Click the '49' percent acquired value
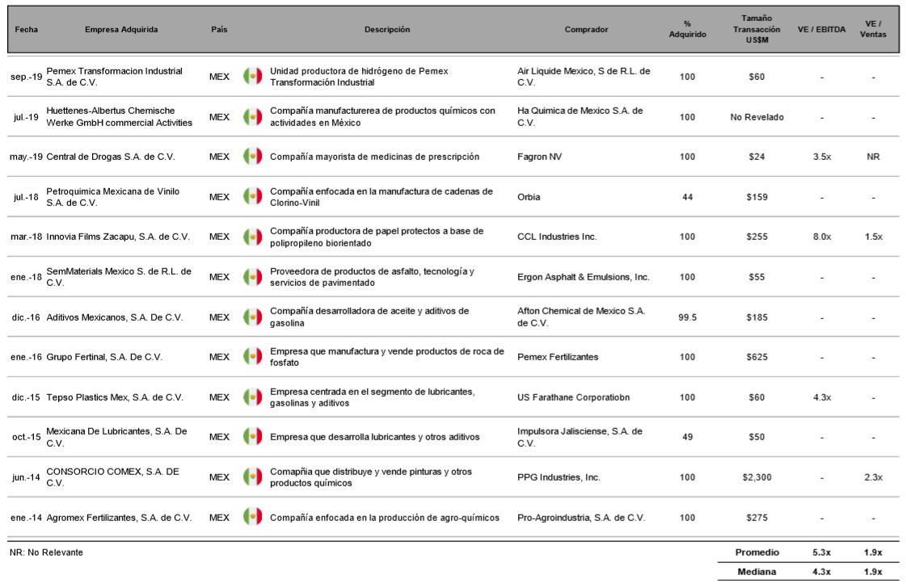 click(688, 437)
